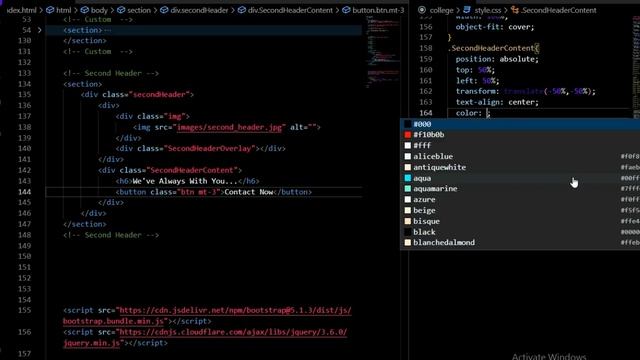Image resolution: width=640 pixels, height=360 pixels.
Task: Click the SecondHeaderOverlay class name
Action: (x=209, y=149)
